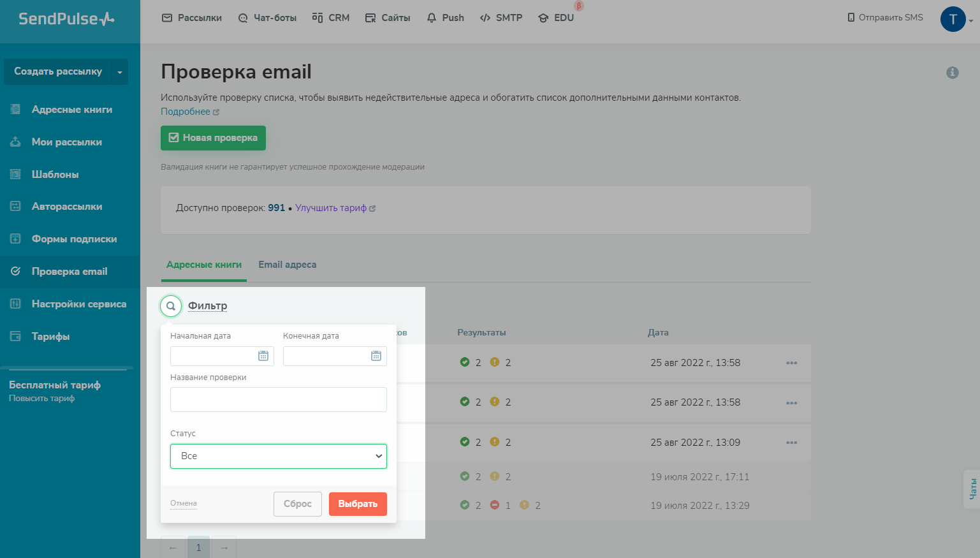Open three-dots menu for first check row

pos(791,363)
